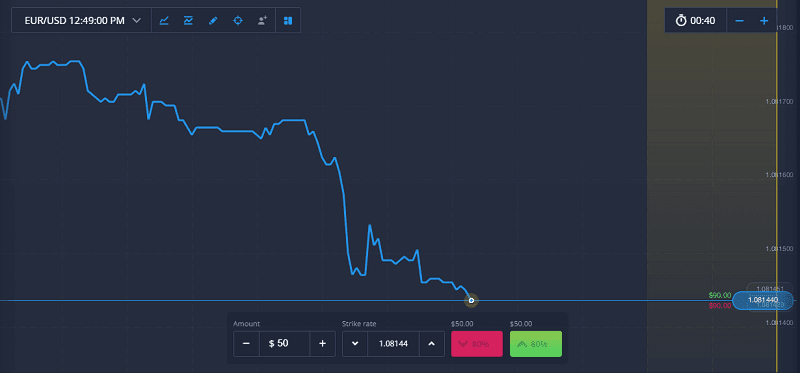Click the add person social icon
Screen dimensions: 800x373
pyautogui.click(x=262, y=20)
